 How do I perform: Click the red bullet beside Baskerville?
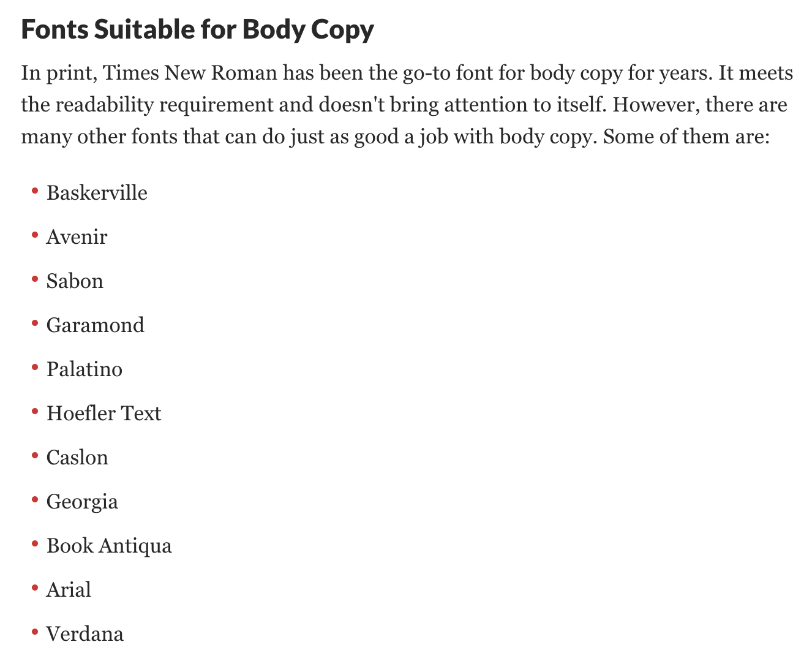point(35,191)
